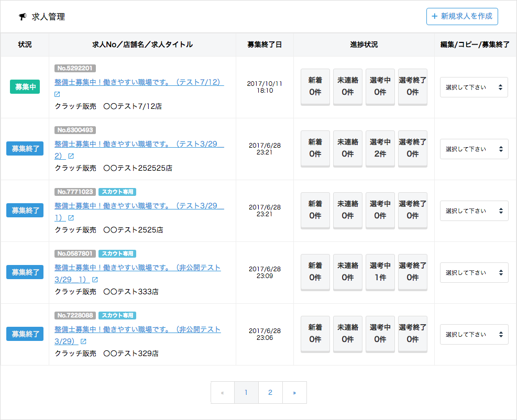Viewport: 517px width, 420px height.
Task: Click external link icon beside job No.7771023 title
Action: [x=71, y=218]
